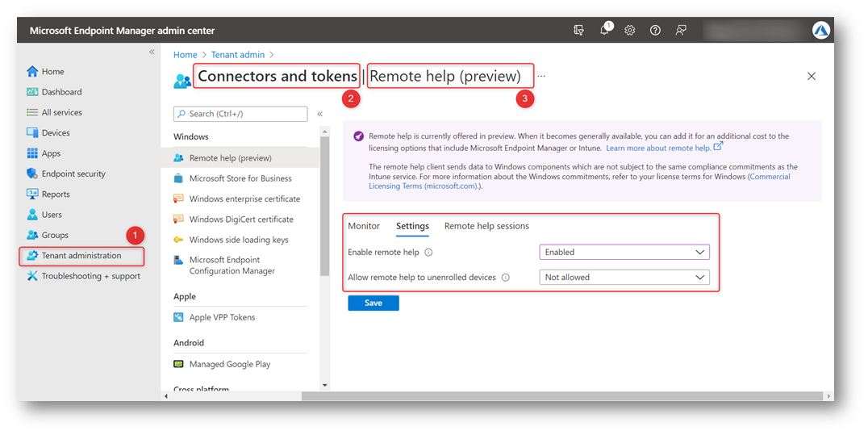Go to Home breadcrumb

(185, 55)
